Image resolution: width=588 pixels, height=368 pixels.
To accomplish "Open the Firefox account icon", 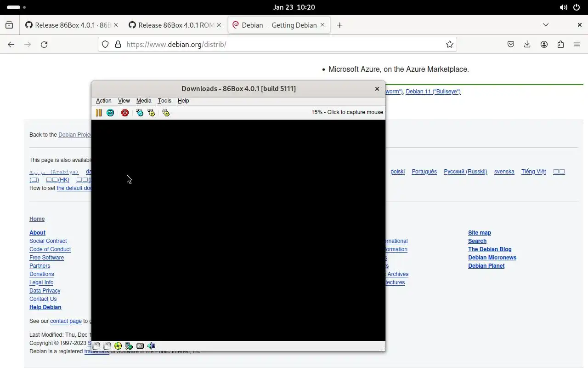I will coord(544,44).
